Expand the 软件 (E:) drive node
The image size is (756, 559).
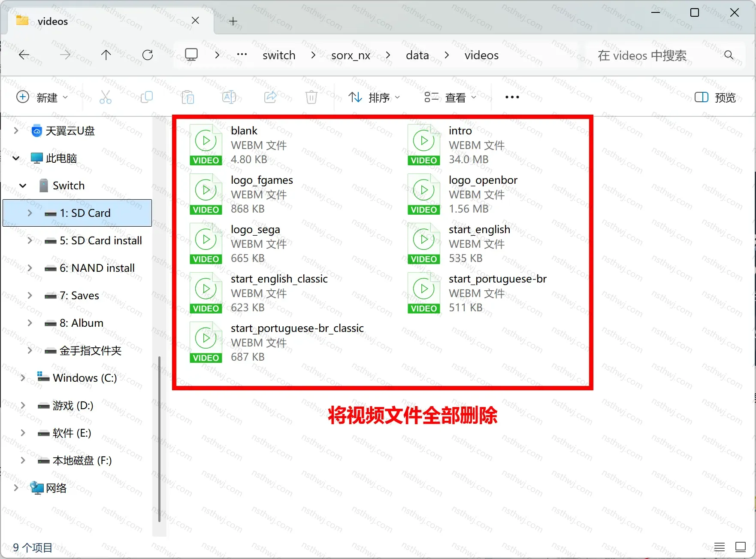[23, 433]
